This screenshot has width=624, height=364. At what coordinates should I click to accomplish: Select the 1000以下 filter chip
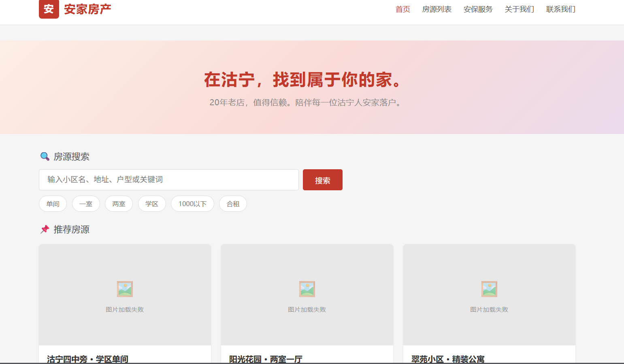pos(192,204)
